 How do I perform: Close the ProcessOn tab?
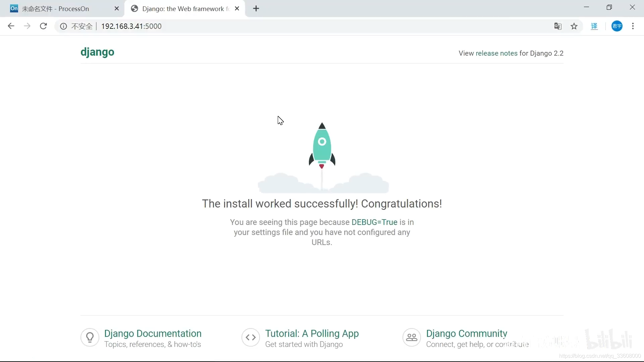tap(117, 9)
